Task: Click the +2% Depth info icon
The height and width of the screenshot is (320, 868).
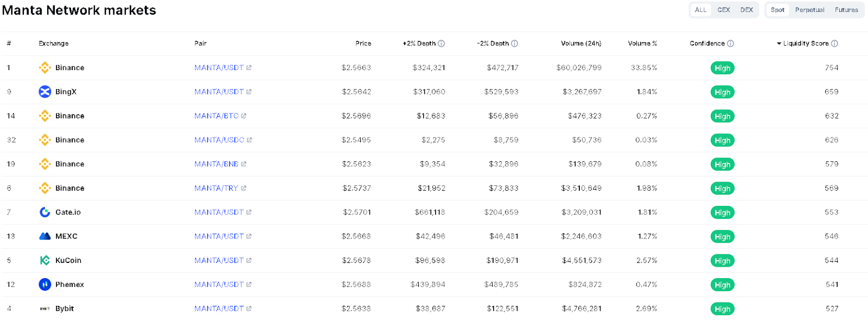Action: (442, 43)
